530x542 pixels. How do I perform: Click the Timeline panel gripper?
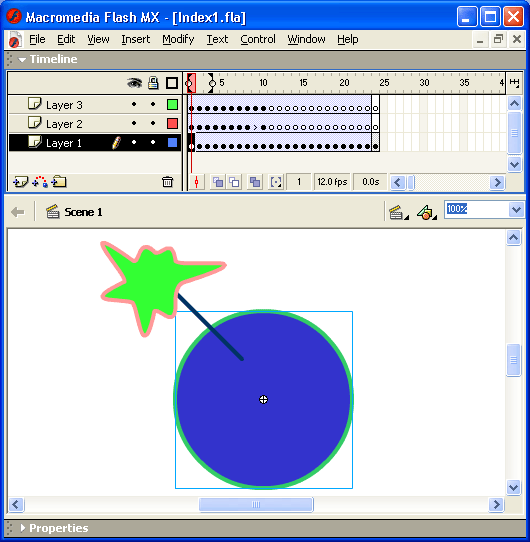(x=9, y=59)
